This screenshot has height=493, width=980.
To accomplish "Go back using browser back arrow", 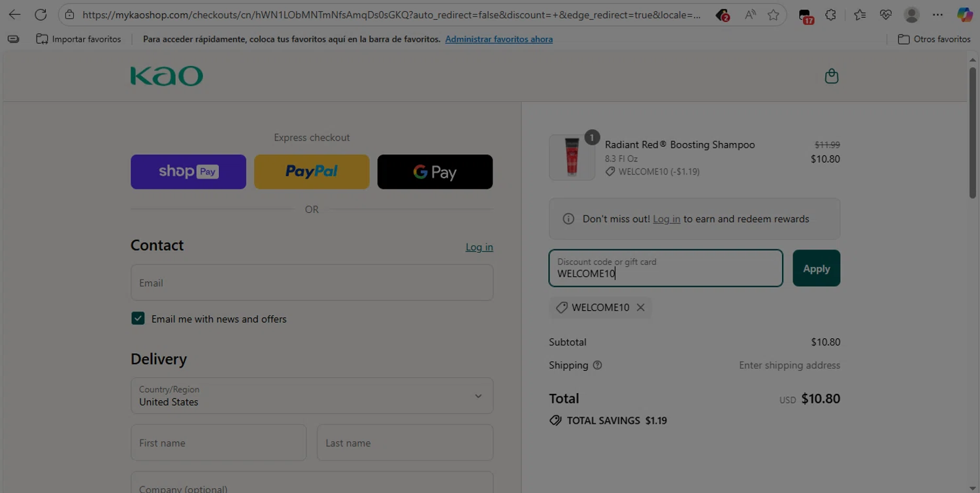I will point(14,14).
